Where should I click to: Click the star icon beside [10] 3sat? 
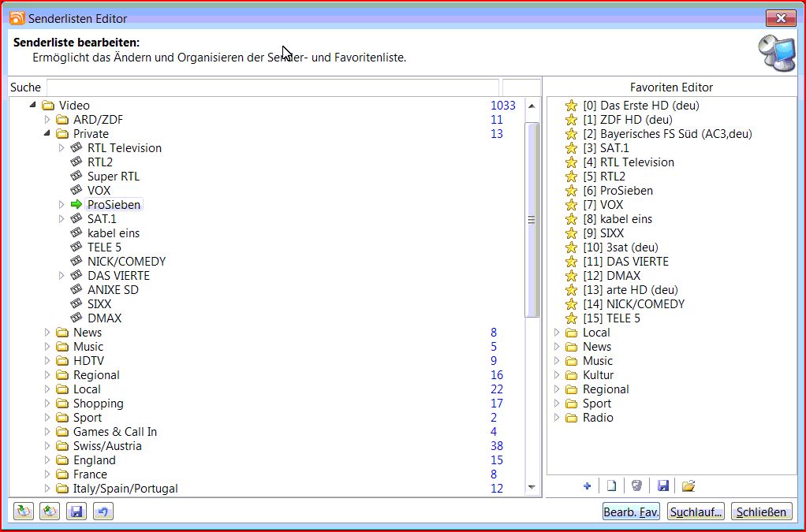tap(571, 247)
